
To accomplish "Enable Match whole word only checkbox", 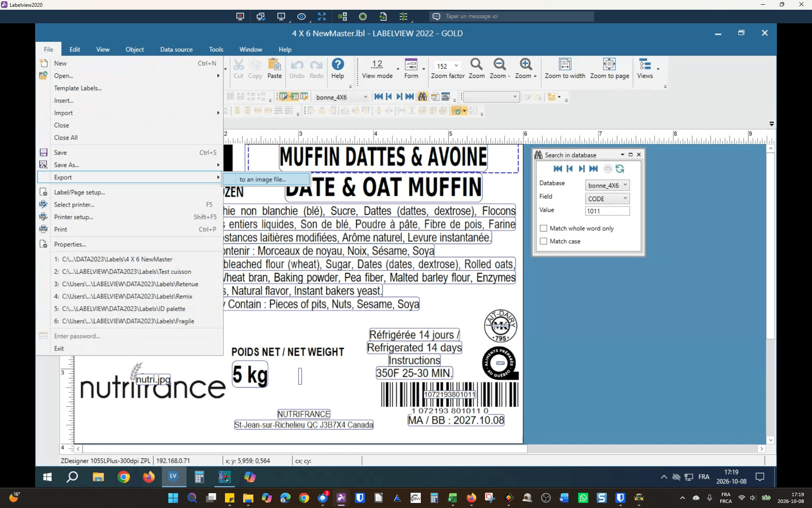I will (x=543, y=228).
